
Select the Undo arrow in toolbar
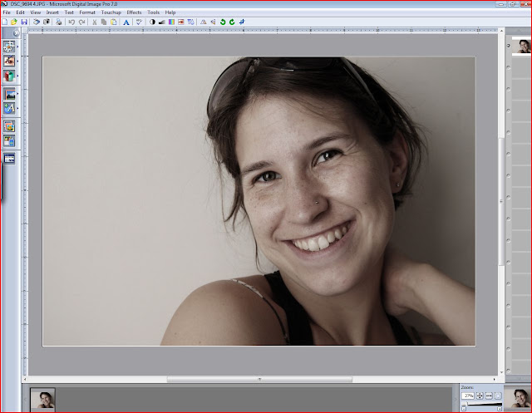point(71,22)
